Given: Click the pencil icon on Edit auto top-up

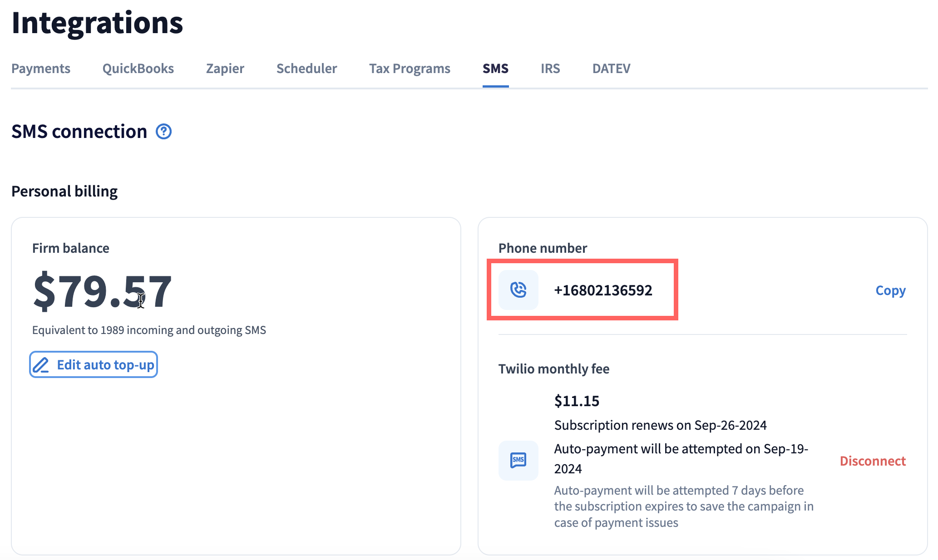Looking at the screenshot, I should pos(41,365).
